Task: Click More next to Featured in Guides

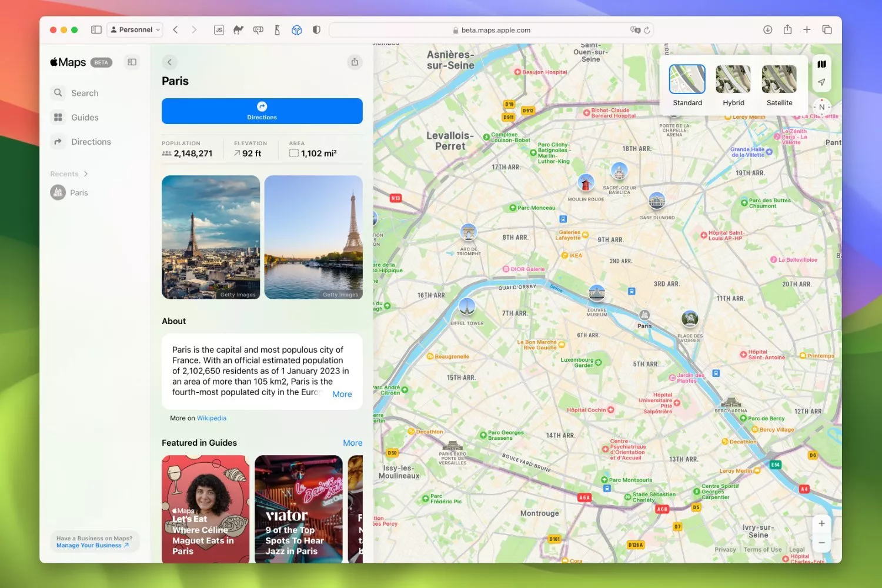Action: [353, 443]
